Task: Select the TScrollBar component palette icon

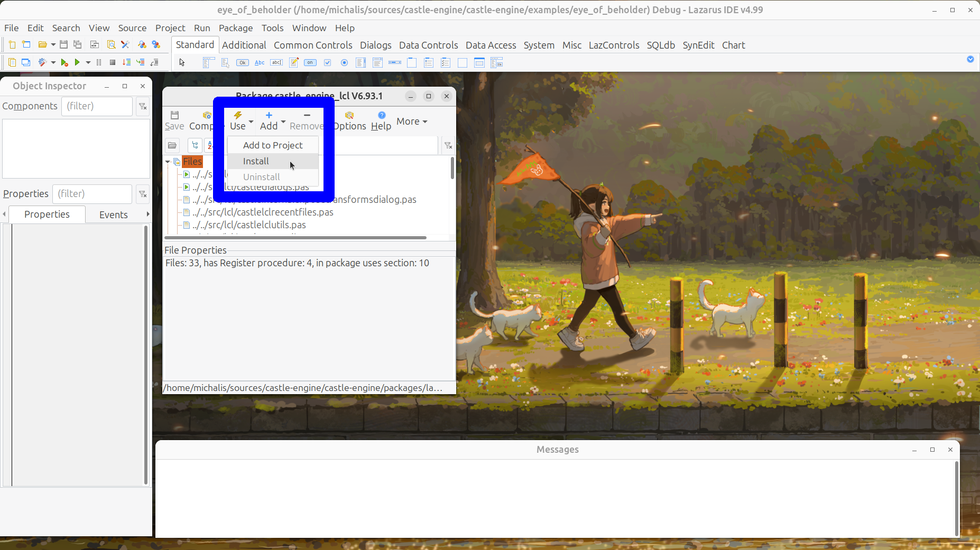Action: pos(394,63)
